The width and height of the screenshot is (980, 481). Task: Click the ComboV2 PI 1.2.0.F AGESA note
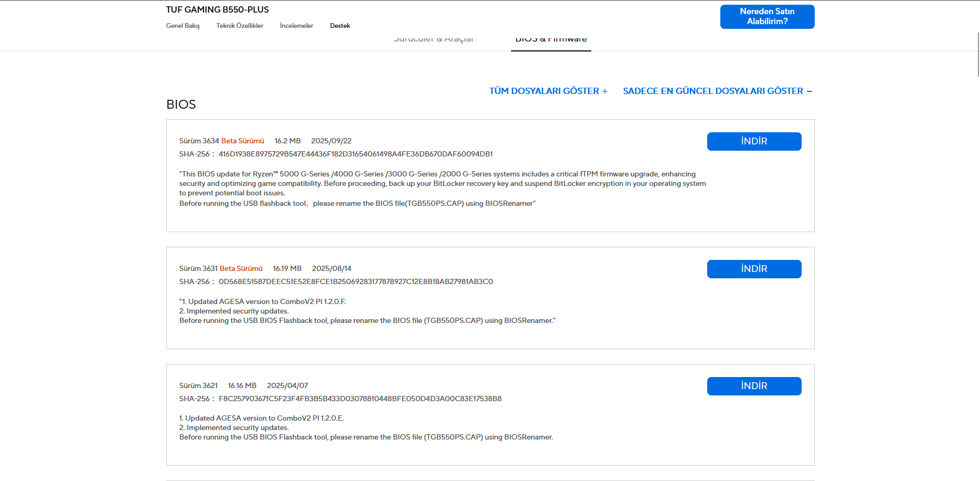point(263,301)
